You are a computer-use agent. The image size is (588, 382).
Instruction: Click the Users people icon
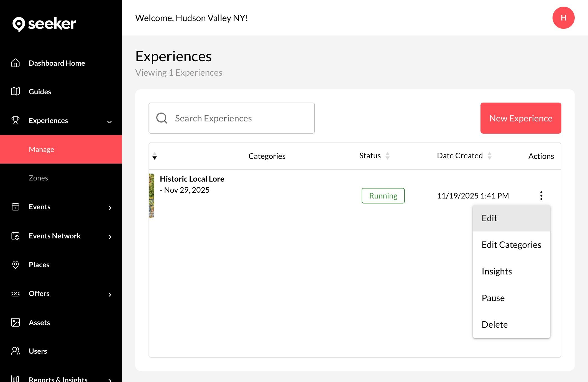pos(16,351)
